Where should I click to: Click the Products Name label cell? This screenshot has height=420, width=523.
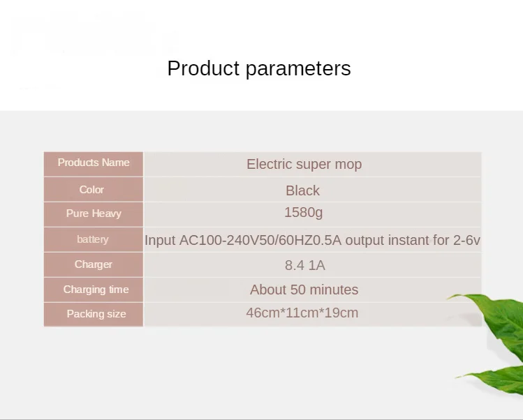point(94,163)
